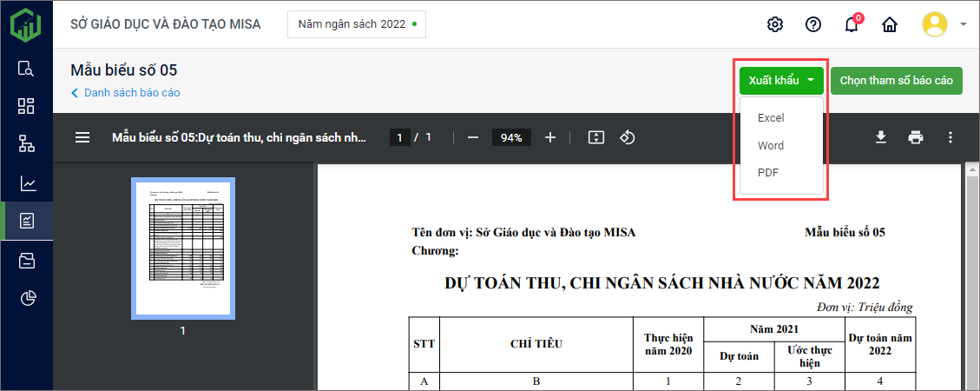Click Chọn tham số báo cáo button
Screen dimensions: 980x391
coord(896,81)
